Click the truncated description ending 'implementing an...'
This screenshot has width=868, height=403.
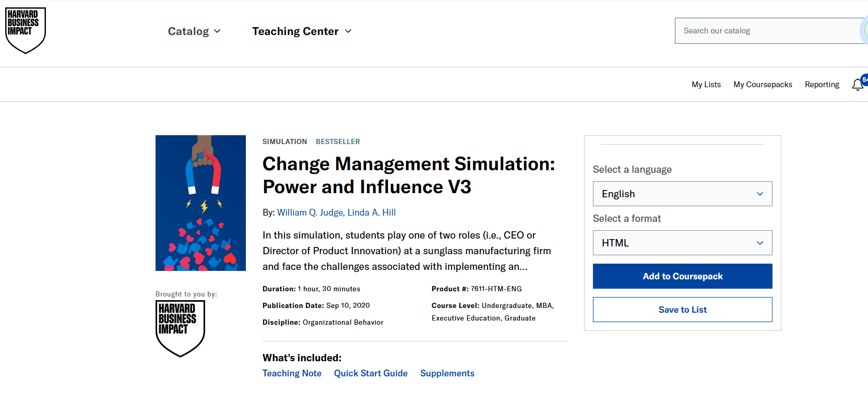point(407,251)
